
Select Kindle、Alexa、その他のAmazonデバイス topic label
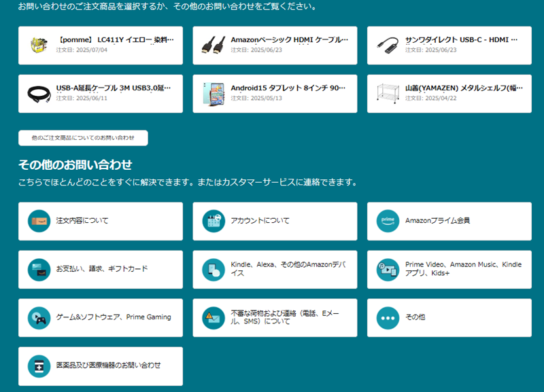coord(288,268)
